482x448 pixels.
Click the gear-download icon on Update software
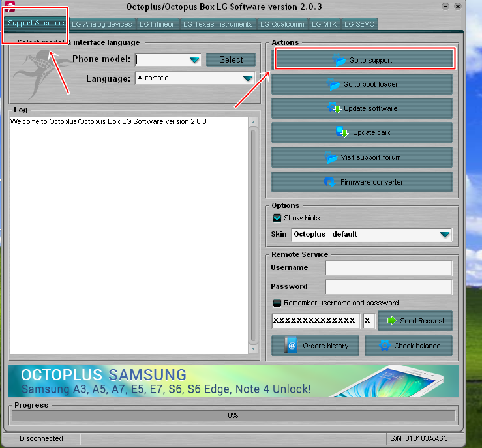[335, 108]
